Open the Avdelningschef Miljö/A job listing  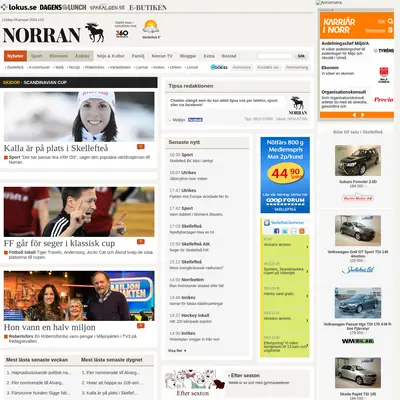point(345,43)
